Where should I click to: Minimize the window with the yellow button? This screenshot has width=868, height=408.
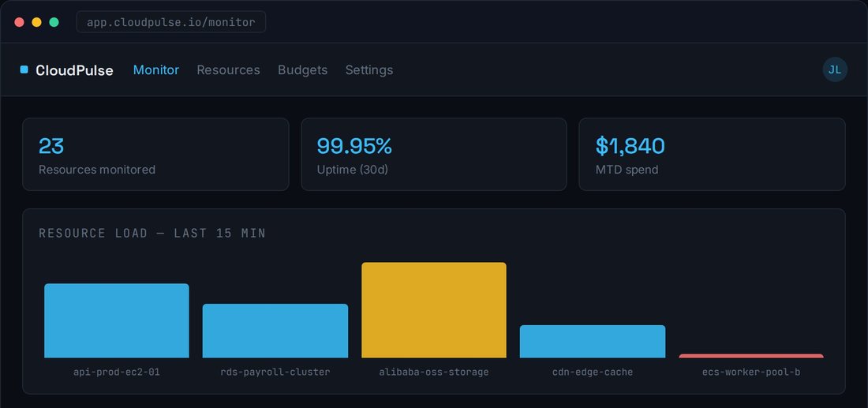click(x=36, y=22)
